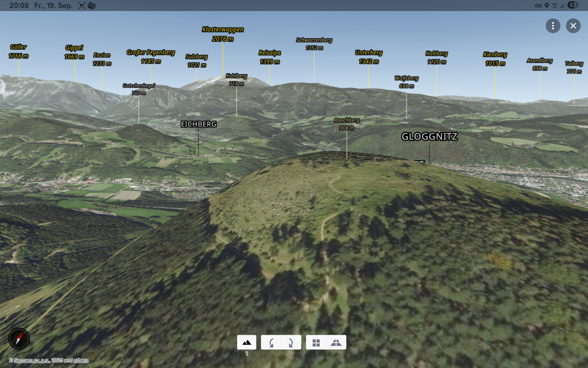Switch to flat top-down grid view
The height and width of the screenshot is (368, 588).
[316, 342]
